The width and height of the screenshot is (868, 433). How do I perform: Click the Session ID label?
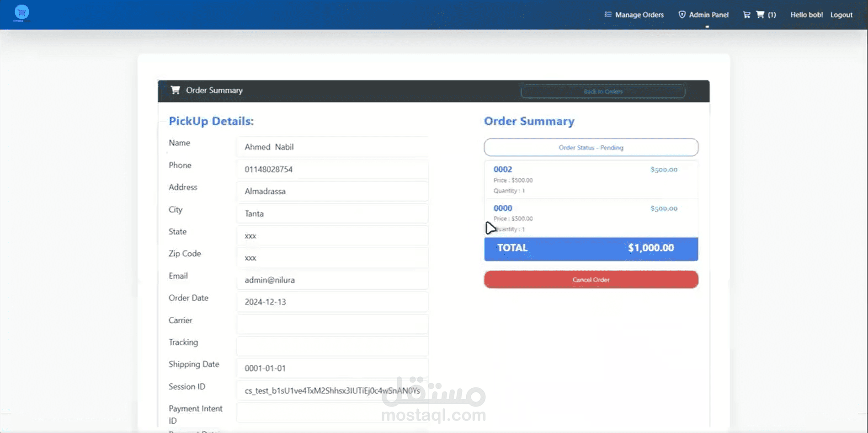pyautogui.click(x=187, y=386)
